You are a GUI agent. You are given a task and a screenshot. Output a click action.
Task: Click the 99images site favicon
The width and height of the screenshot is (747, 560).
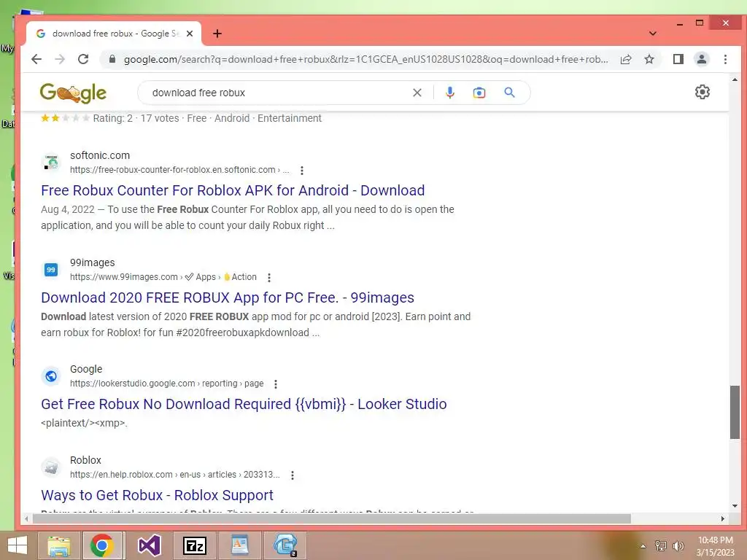click(x=51, y=270)
